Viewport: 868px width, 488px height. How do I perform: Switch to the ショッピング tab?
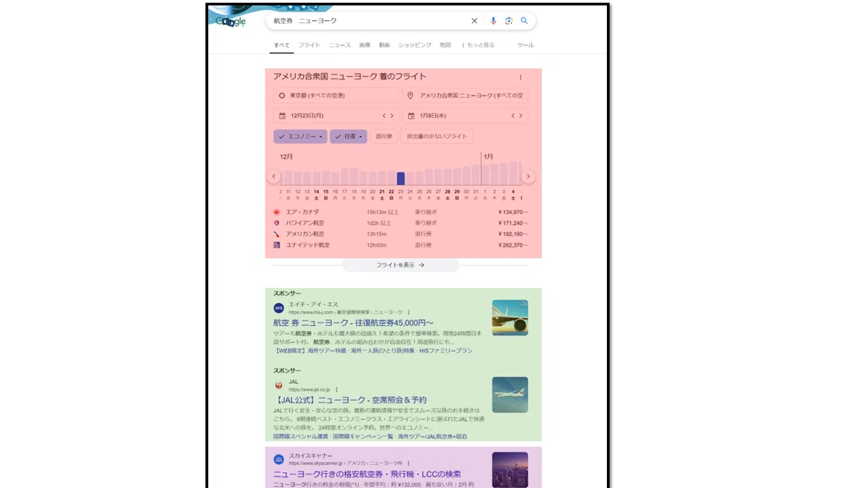(x=414, y=45)
